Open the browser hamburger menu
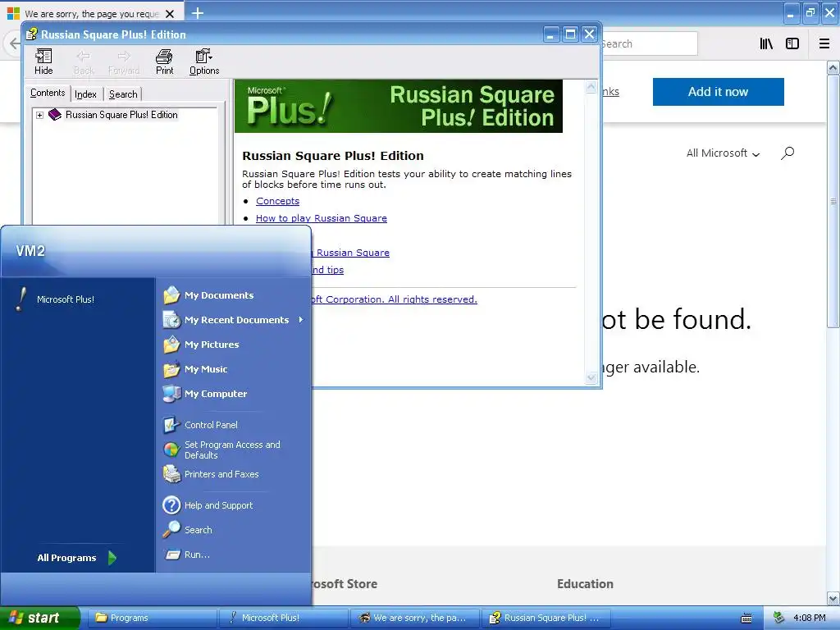 coord(824,44)
